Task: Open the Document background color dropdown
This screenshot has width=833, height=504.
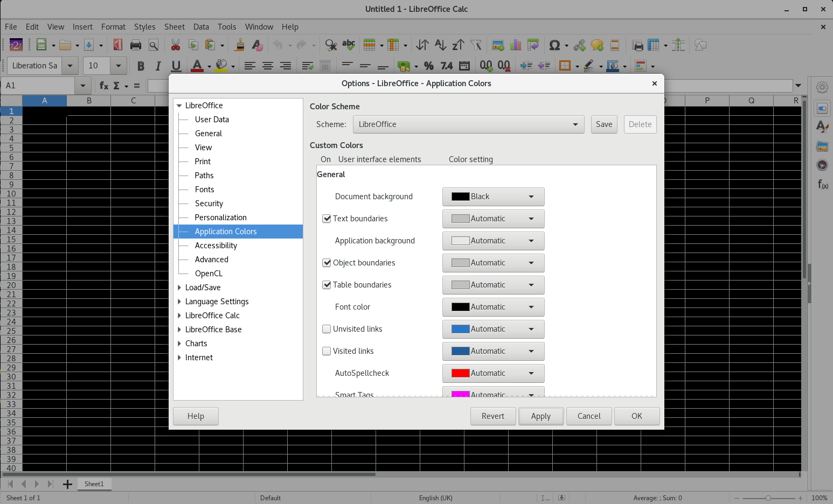Action: pos(494,197)
